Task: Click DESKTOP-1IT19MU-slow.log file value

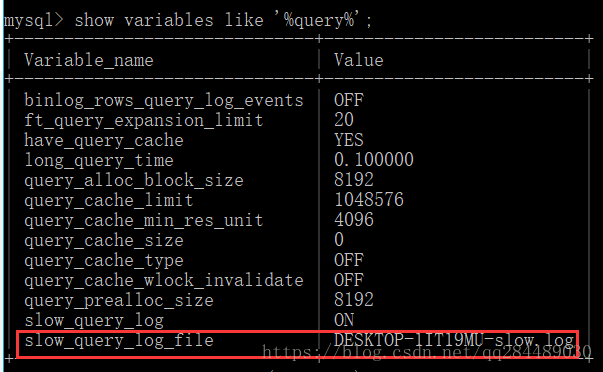Action: pos(454,340)
